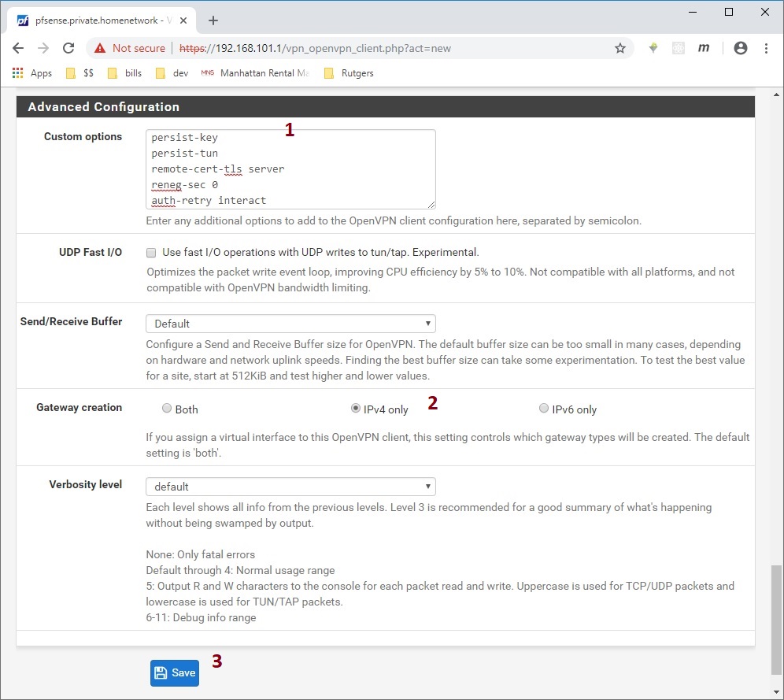The height and width of the screenshot is (700, 784).
Task: Select the IPv6 only gateway option
Action: tap(543, 408)
